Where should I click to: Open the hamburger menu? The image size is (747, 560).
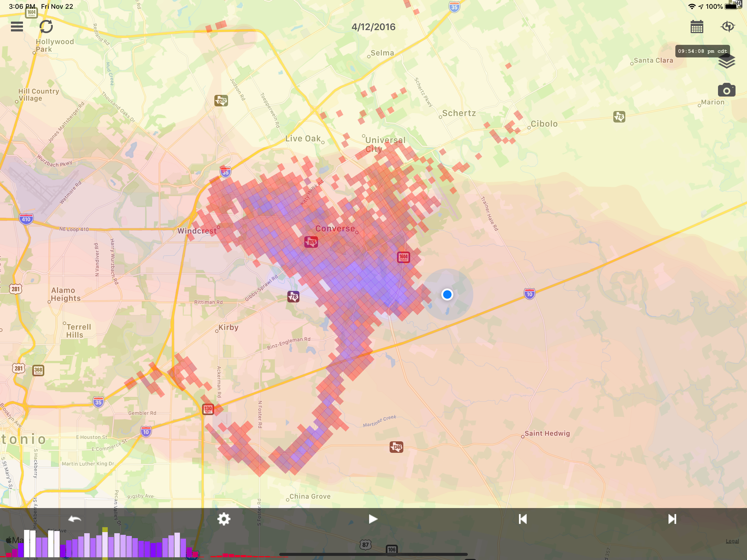coord(17,27)
